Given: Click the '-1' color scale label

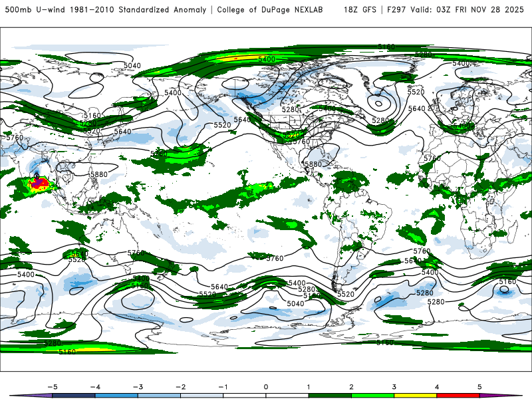Looking at the screenshot, I should coord(223,387).
